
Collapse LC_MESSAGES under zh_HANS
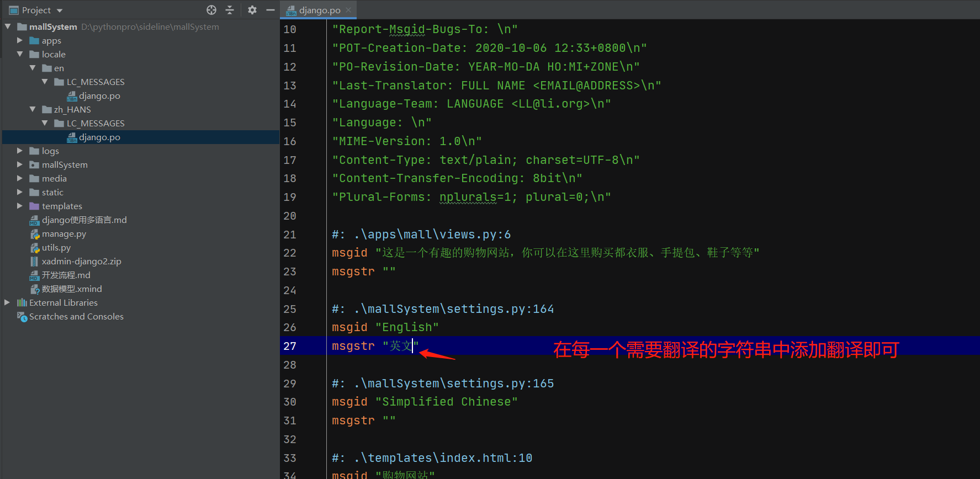(x=45, y=123)
